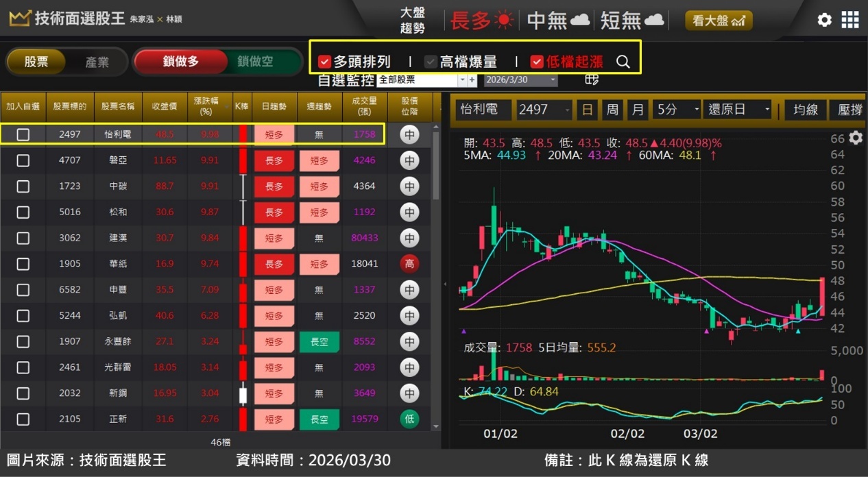The image size is (868, 477).
Task: Switch to the 股票 tab
Action: click(36, 62)
